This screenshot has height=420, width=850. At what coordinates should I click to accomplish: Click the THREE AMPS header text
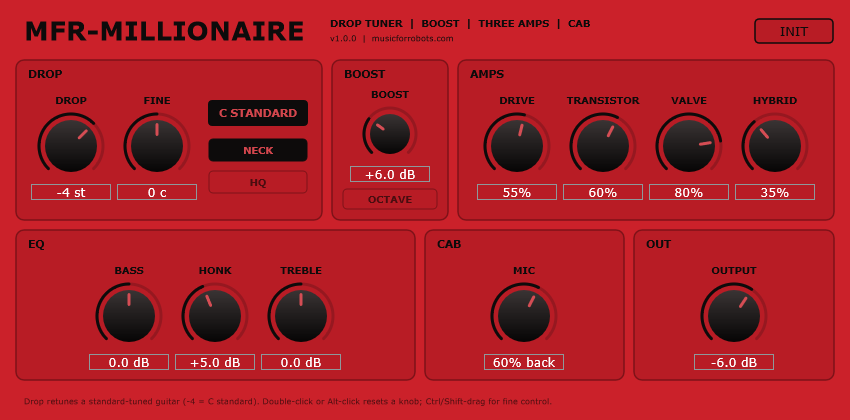coord(514,24)
